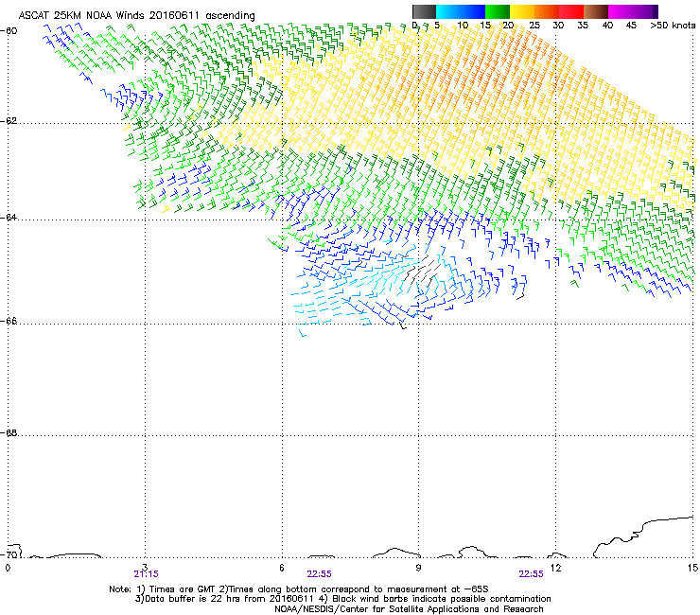Click the '-64' latitude axis label
This screenshot has width=700, height=615.
(x=9, y=218)
